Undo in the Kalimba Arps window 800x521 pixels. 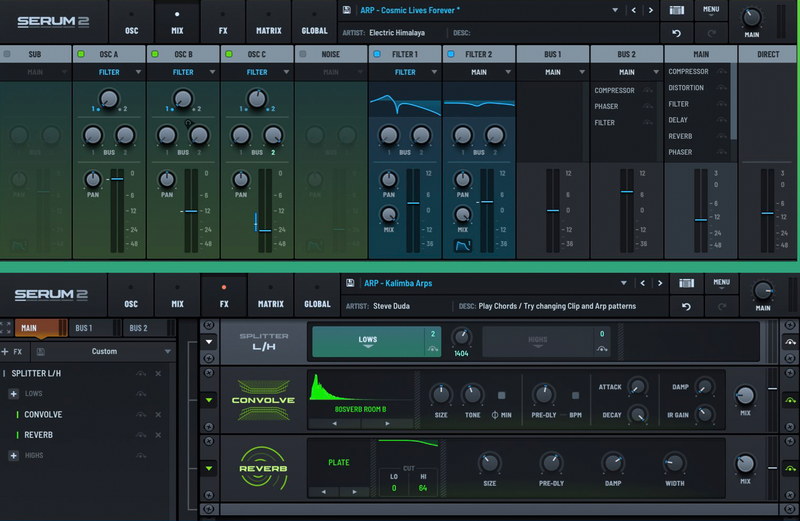(x=686, y=307)
